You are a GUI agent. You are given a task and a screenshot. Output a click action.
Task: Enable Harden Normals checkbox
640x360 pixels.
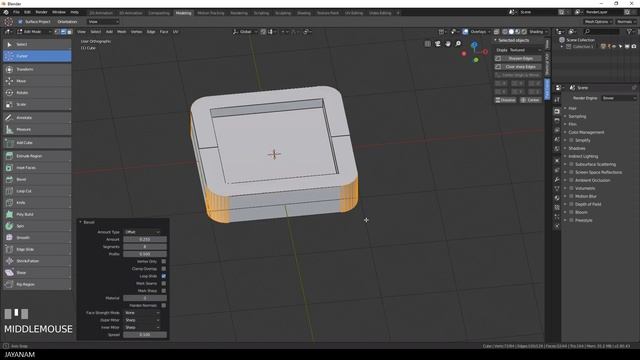pyautogui.click(x=164, y=305)
